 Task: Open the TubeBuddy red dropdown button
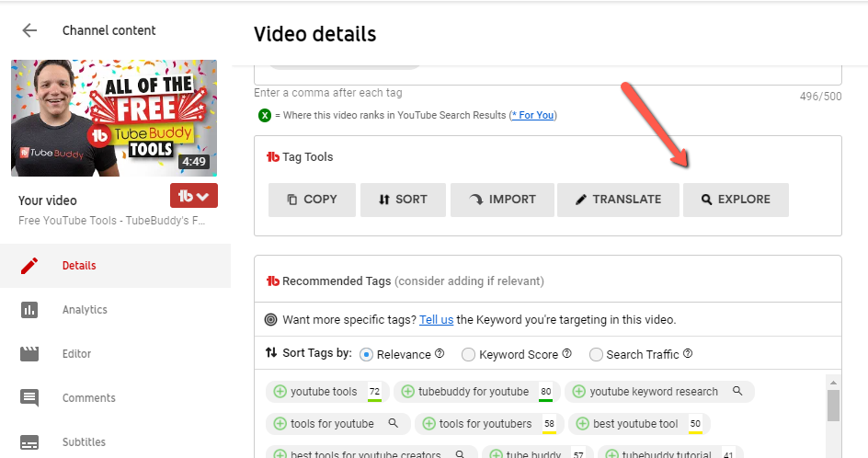click(x=193, y=196)
